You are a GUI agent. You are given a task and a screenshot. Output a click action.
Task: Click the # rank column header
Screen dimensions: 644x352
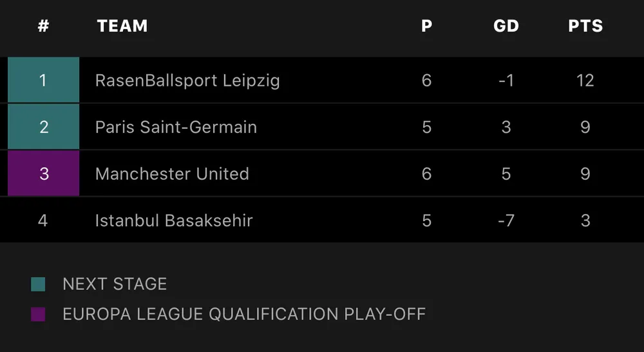[43, 26]
